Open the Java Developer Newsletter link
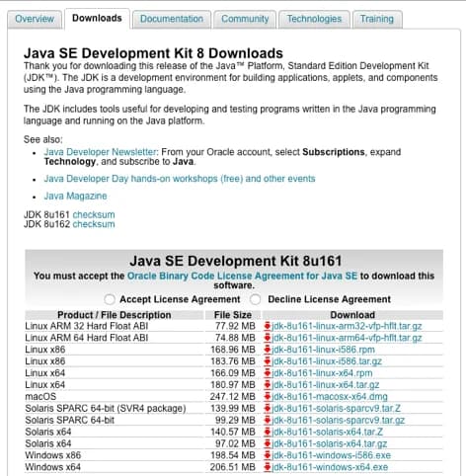The image size is (466, 476). point(100,152)
